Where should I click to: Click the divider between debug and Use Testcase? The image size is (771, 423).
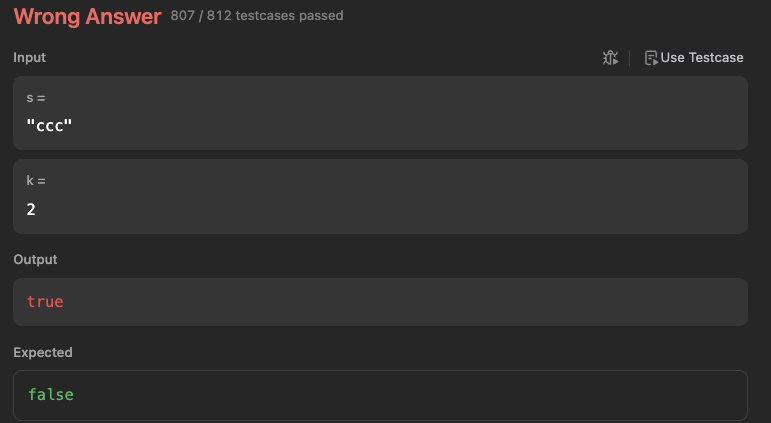point(629,58)
